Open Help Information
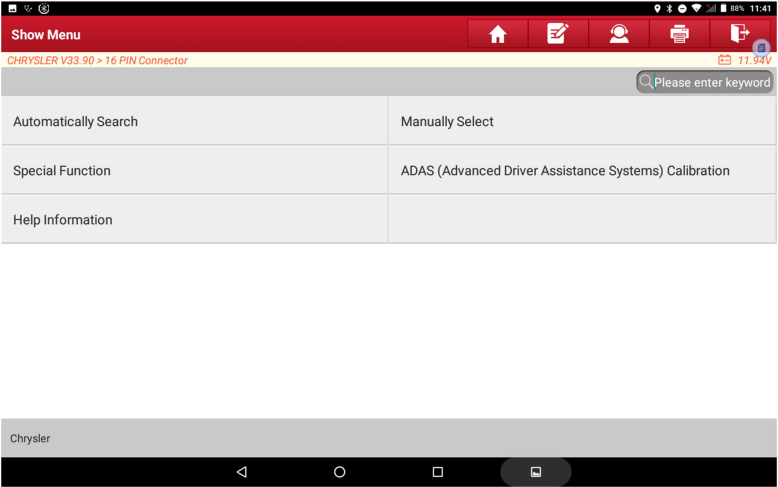 [194, 219]
